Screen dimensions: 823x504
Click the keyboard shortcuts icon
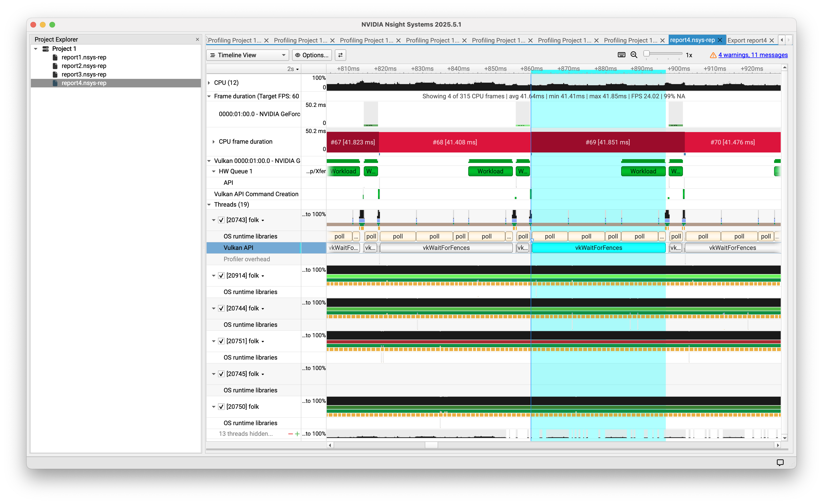(x=621, y=55)
